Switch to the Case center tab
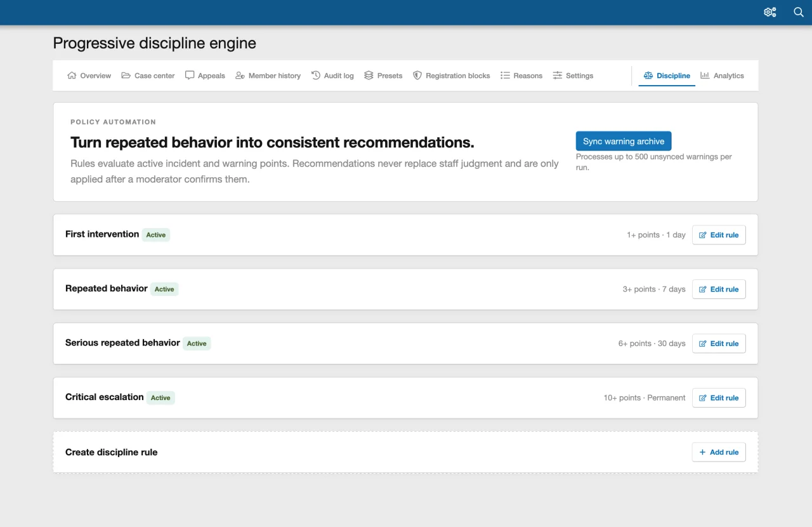 pyautogui.click(x=148, y=76)
